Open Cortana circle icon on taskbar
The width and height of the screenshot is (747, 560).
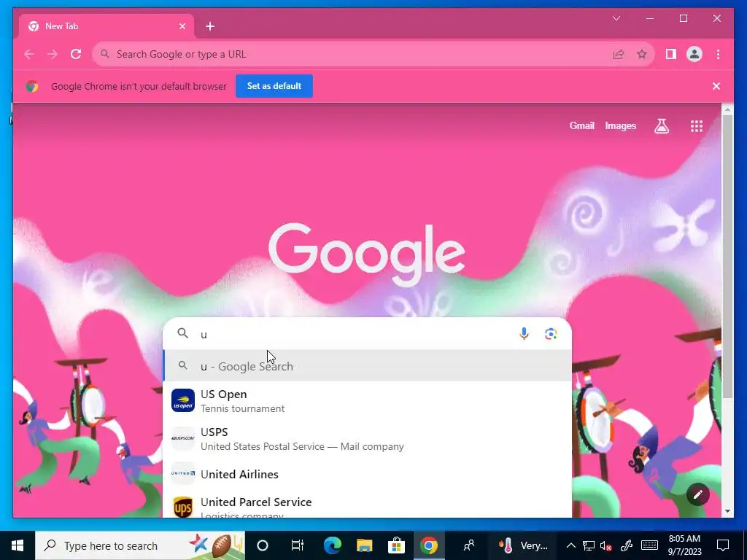[262, 545]
